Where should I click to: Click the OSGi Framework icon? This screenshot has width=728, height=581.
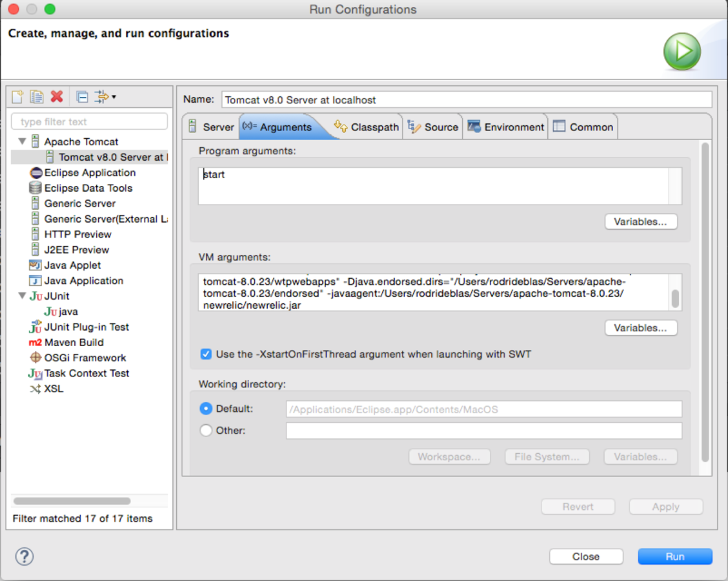35,358
